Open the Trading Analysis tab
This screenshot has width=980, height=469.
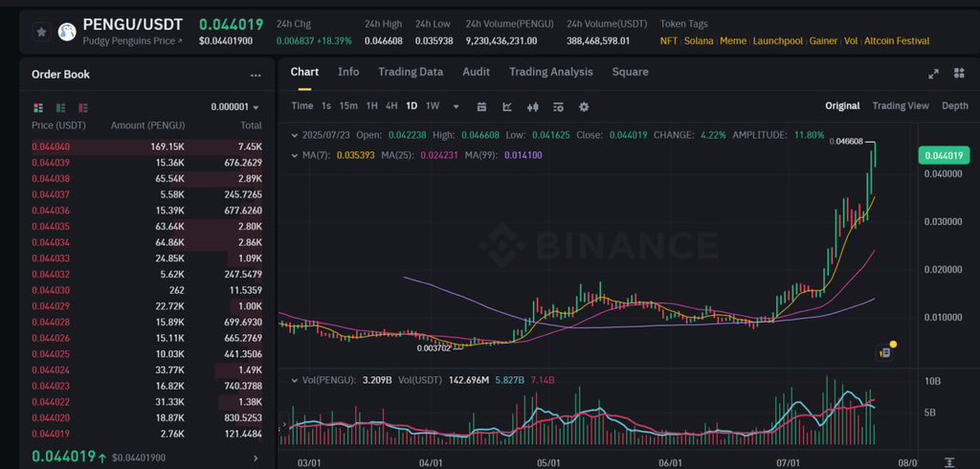pos(550,72)
